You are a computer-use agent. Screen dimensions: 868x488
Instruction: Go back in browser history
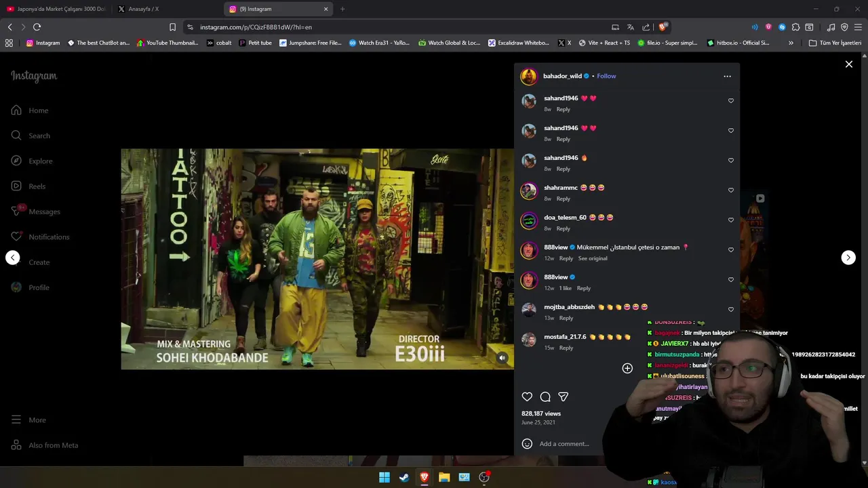coord(9,27)
